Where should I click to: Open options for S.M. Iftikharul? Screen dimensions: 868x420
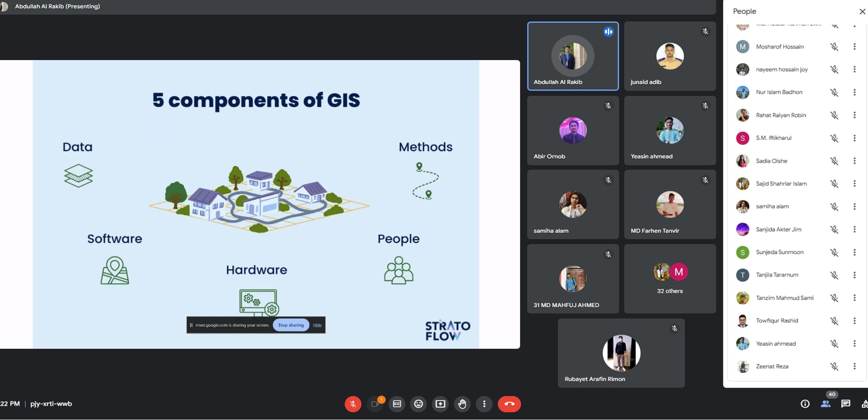tap(854, 138)
